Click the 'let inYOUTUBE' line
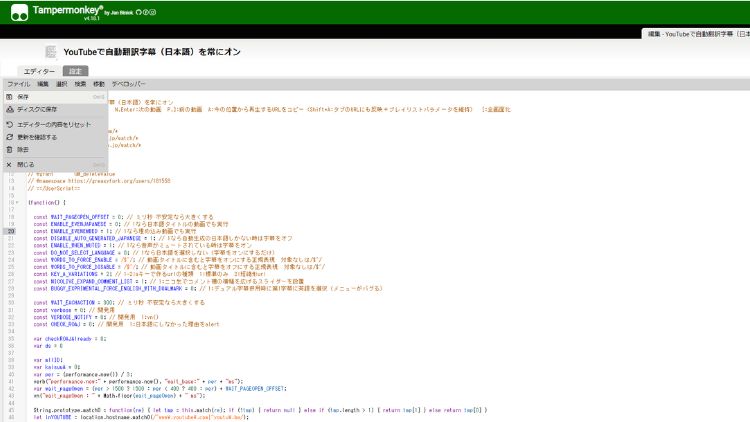Viewport: 750px width, 422px height. coord(141,417)
